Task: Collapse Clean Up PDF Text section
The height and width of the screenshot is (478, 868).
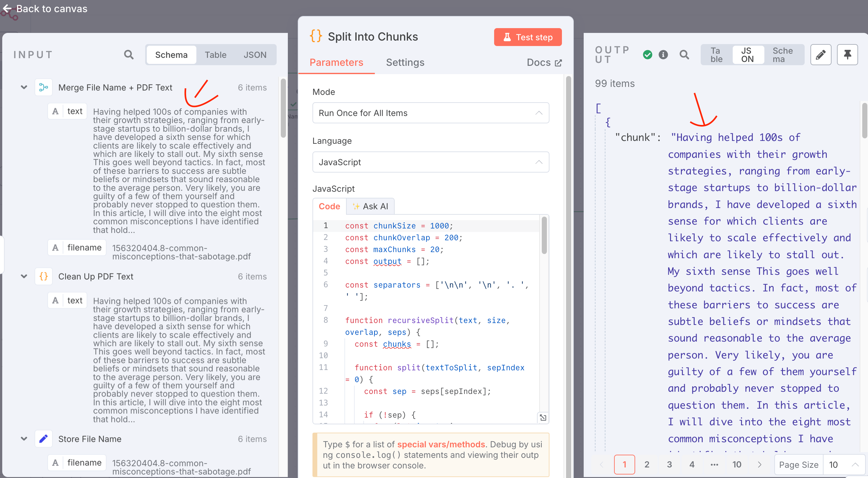Action: pyautogui.click(x=24, y=276)
